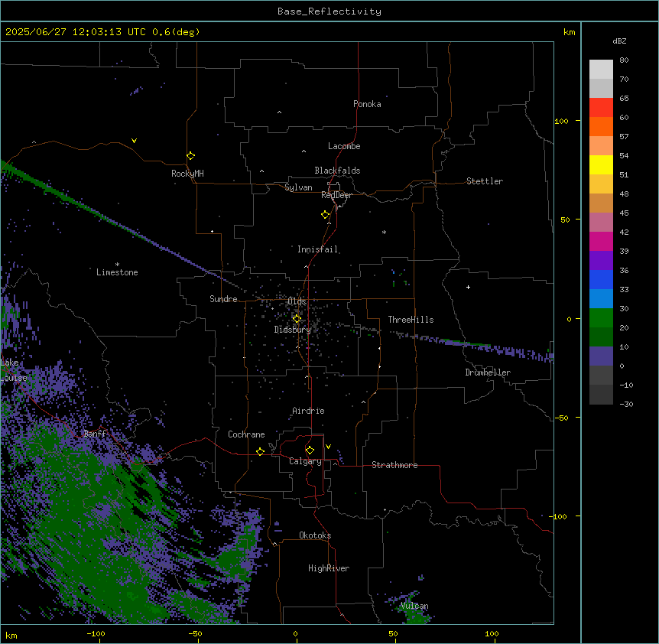Pick the blue 33-36 dBZ legend swatch
Image resolution: width=659 pixels, height=644 pixels.
tap(601, 279)
